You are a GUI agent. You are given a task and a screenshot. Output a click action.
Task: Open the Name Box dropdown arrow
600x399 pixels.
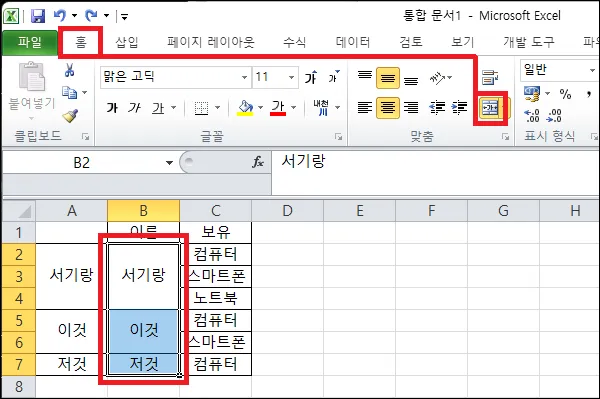pyautogui.click(x=169, y=163)
